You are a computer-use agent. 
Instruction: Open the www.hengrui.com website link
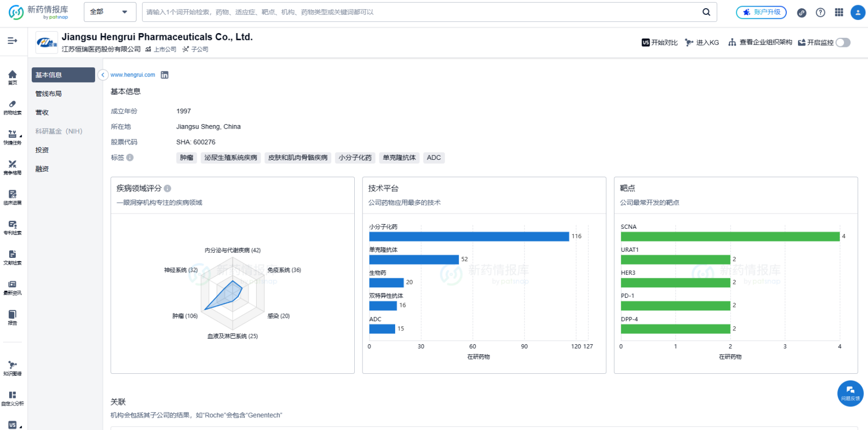132,75
